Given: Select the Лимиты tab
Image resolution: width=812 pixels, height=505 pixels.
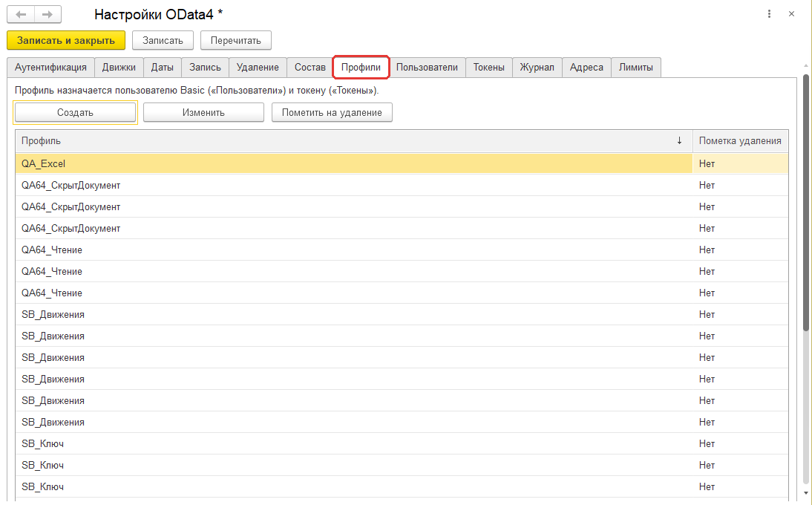Looking at the screenshot, I should (x=636, y=68).
